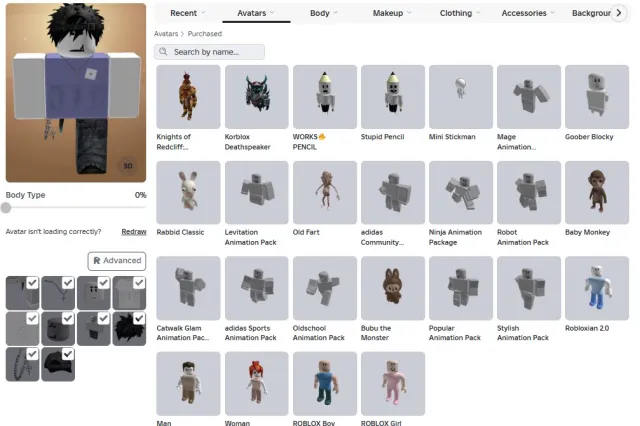Select the Woman avatar bundle
The width and height of the screenshot is (640, 426).
[x=256, y=384]
